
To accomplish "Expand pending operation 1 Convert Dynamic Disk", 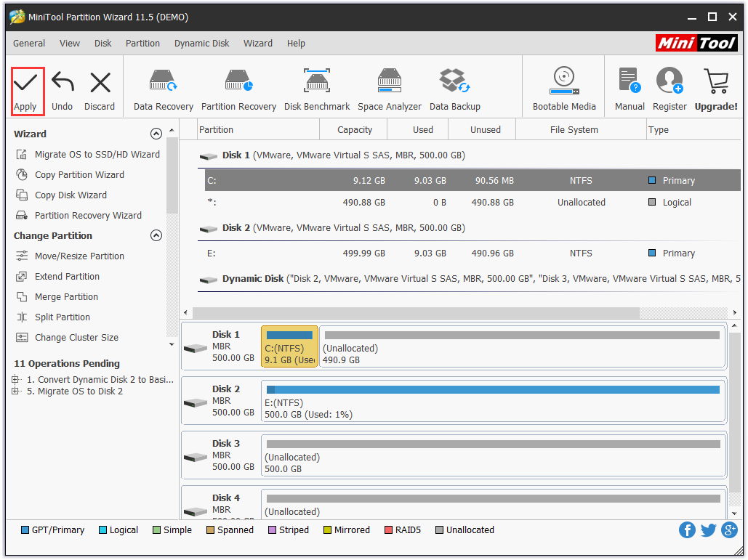I will 15,380.
